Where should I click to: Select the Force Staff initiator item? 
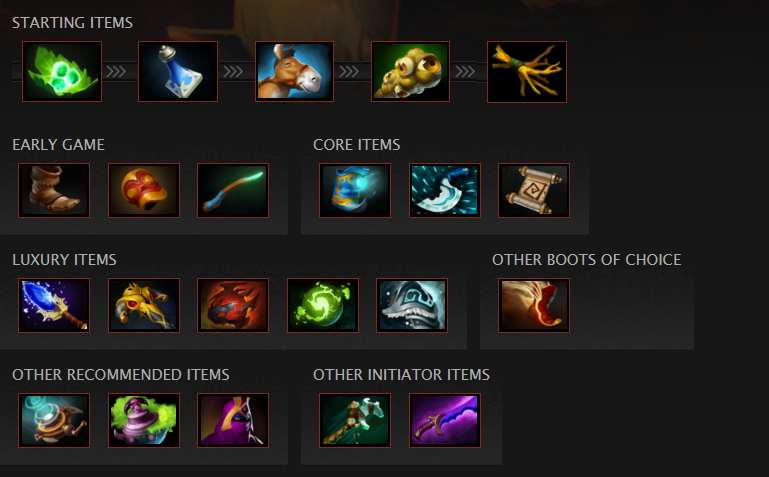355,420
